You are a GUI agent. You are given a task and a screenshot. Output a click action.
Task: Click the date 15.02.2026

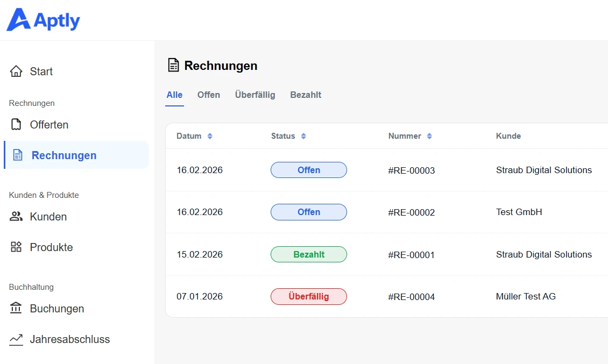[x=200, y=254]
